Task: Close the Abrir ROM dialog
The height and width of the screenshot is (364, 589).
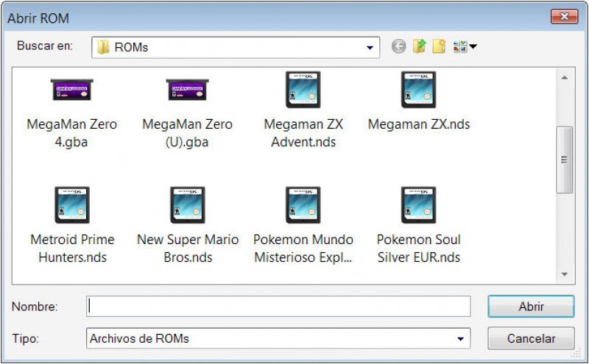Action: 564,16
